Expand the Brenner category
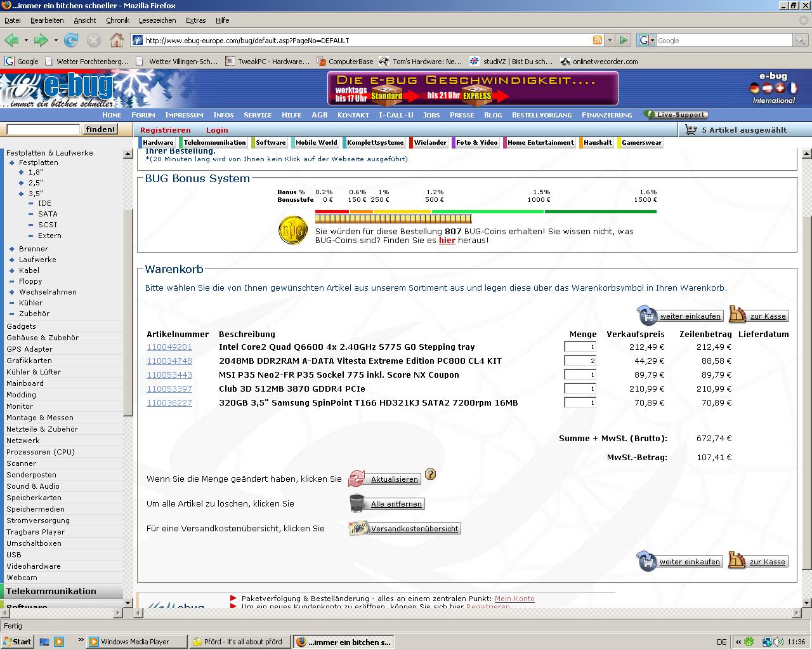Screen dimensions: 812x650 tap(11, 249)
